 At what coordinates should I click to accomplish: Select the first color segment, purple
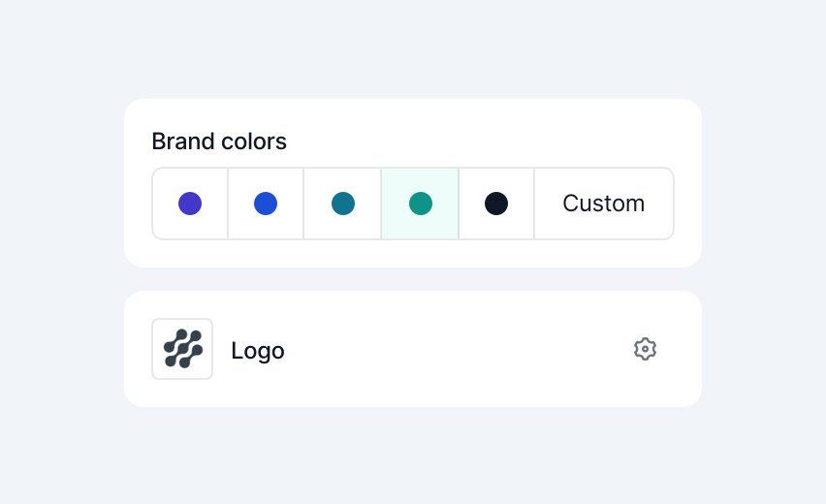tap(190, 204)
